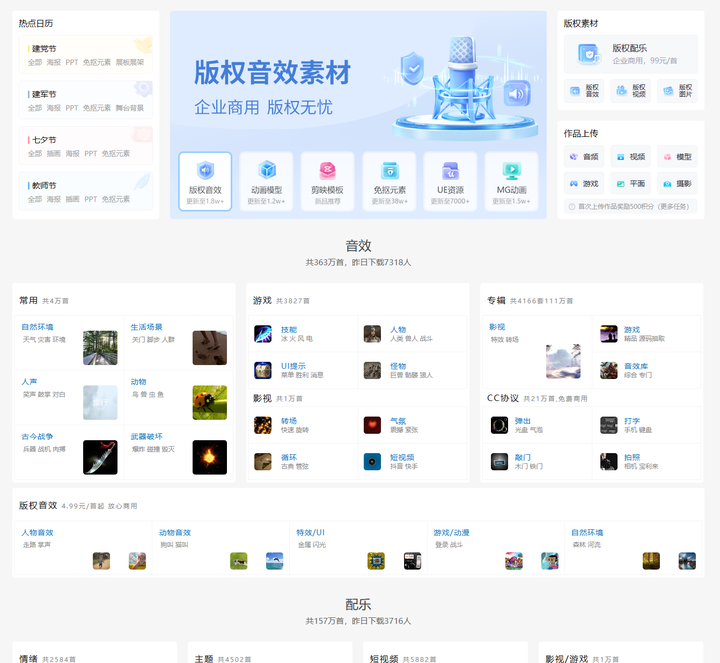
Task: Click the explosion 武器破坏 thumbnail
Action: point(209,457)
